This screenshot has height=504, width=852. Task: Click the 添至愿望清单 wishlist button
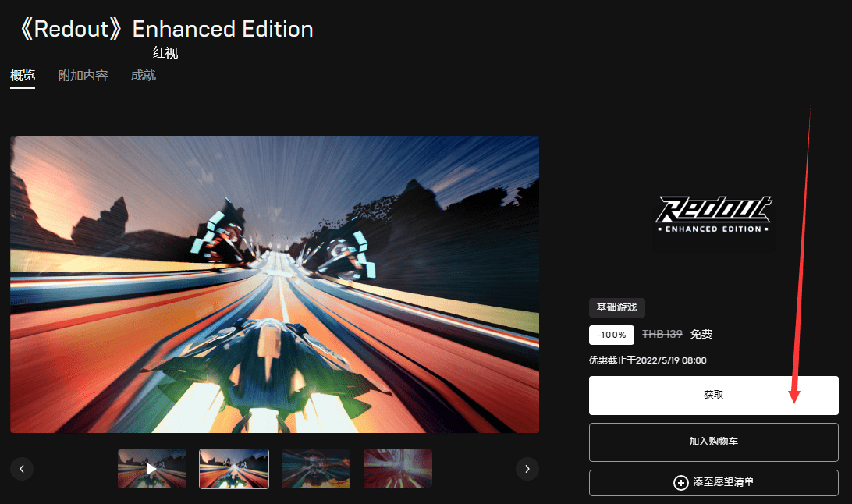[x=713, y=482]
